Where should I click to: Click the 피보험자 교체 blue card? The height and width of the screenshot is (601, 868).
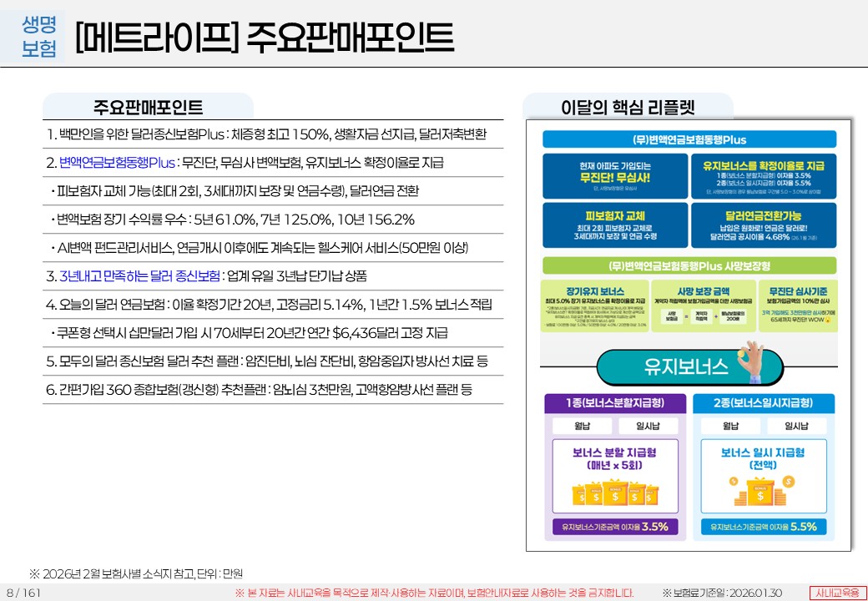(614, 225)
